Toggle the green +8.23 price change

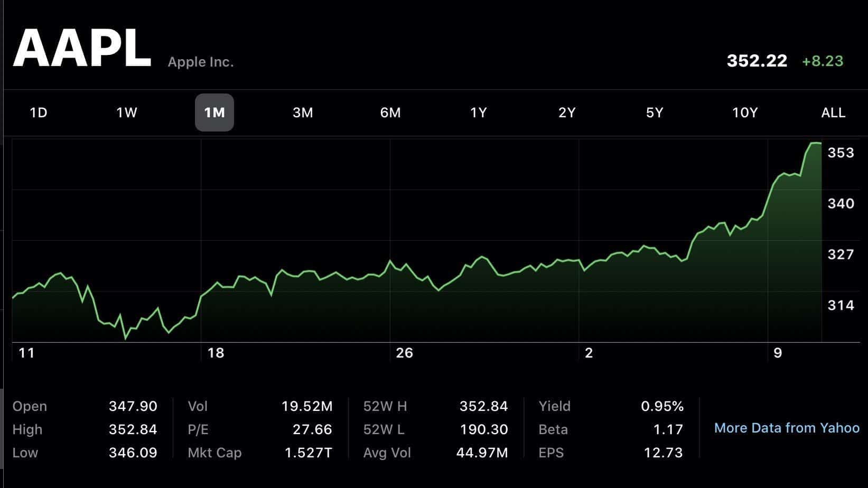click(823, 61)
